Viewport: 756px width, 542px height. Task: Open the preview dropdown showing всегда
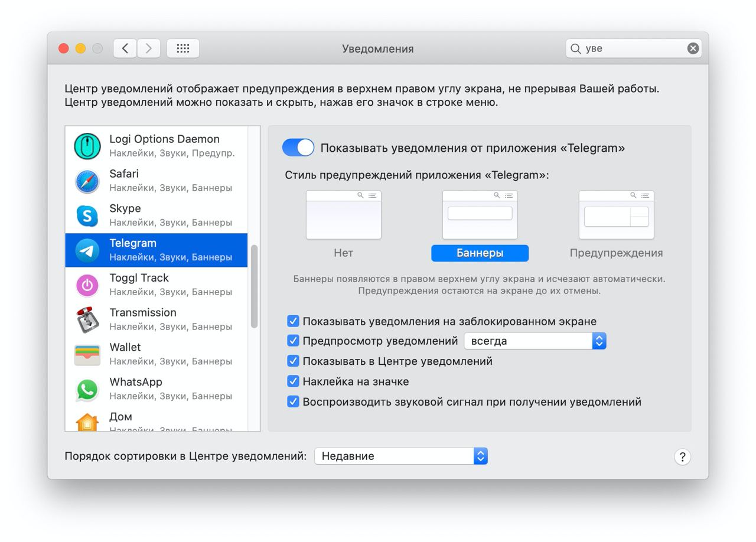pos(535,341)
